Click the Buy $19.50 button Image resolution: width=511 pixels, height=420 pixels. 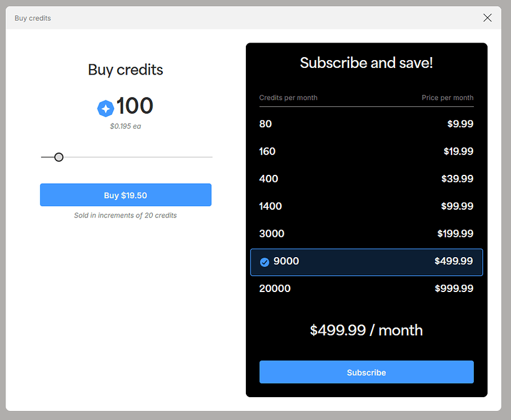[x=126, y=195]
